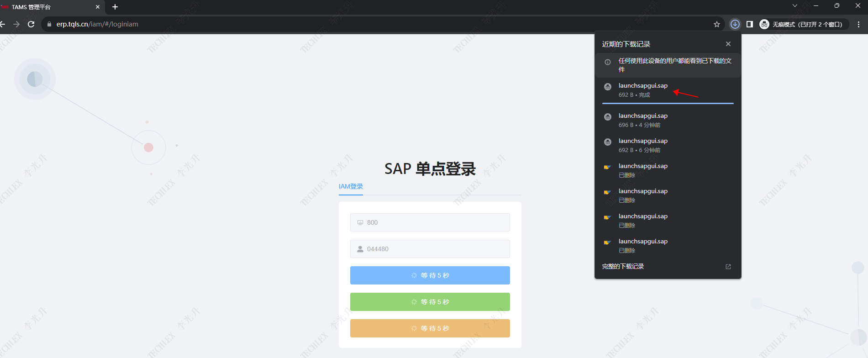Switch to the IAM登录 tab

pos(351,186)
